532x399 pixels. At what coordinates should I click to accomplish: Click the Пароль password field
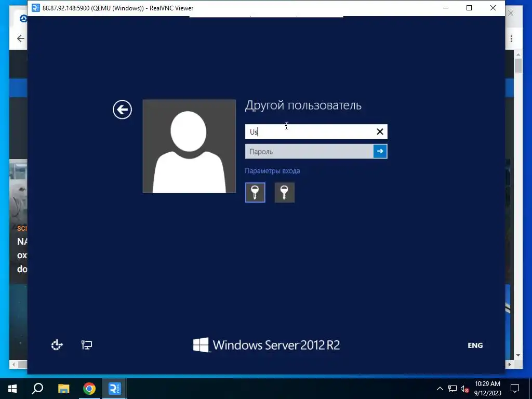(x=309, y=151)
